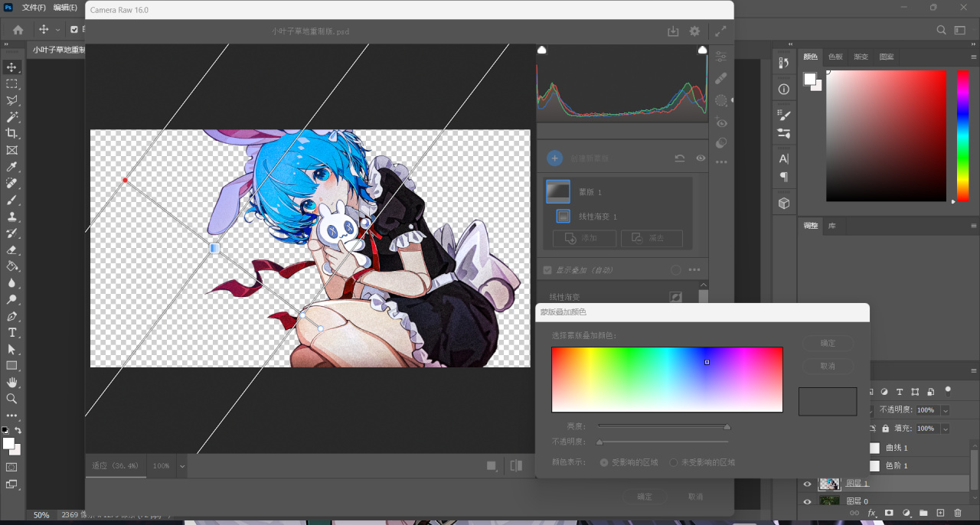Delete layer with trash icon

[957, 513]
